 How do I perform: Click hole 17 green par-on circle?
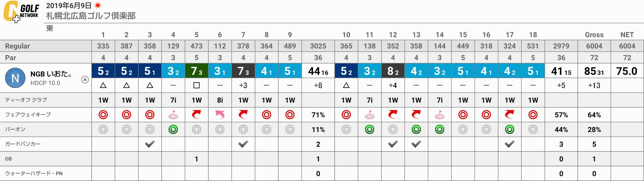coord(510,130)
